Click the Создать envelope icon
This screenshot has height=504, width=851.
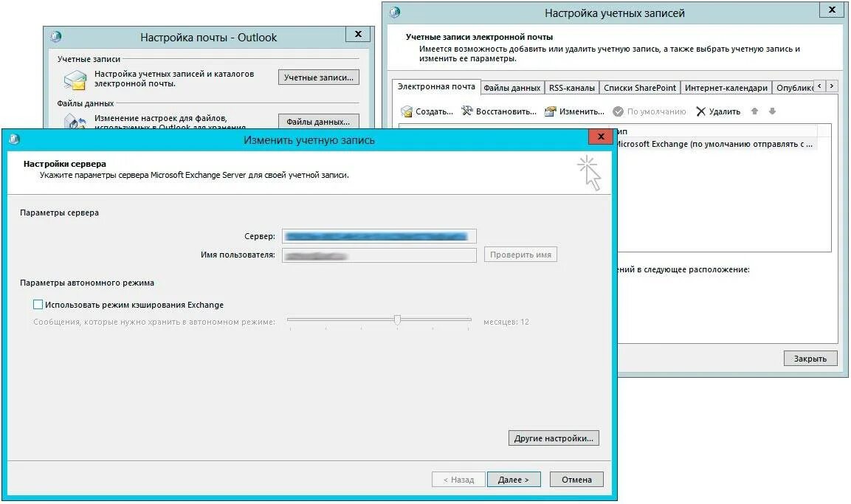pos(407,111)
